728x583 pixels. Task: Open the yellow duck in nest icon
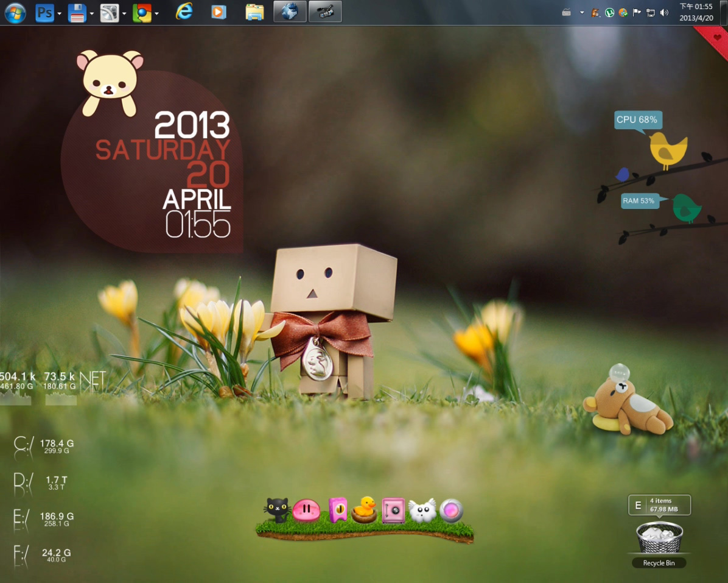pos(364,510)
